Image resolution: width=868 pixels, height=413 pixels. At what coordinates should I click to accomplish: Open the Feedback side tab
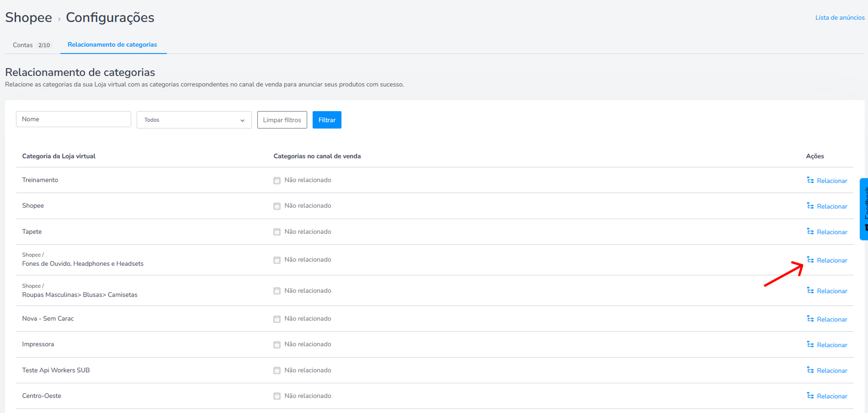[864, 209]
